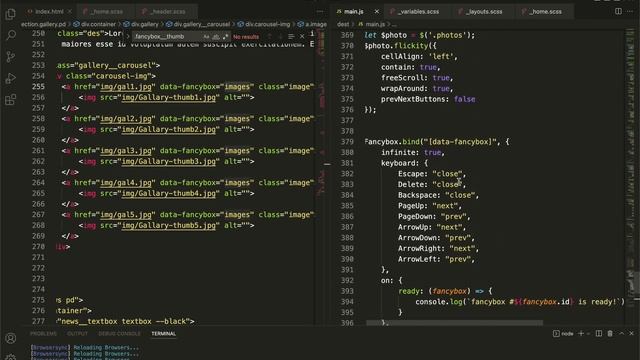Screen dimensions: 640x360
Task: Open the Extensions view
Action: pos(11,100)
